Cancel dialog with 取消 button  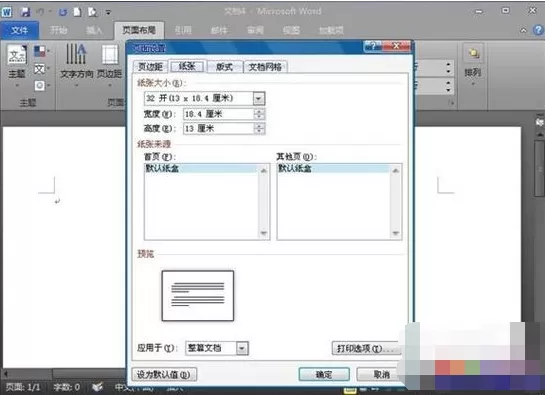click(380, 374)
